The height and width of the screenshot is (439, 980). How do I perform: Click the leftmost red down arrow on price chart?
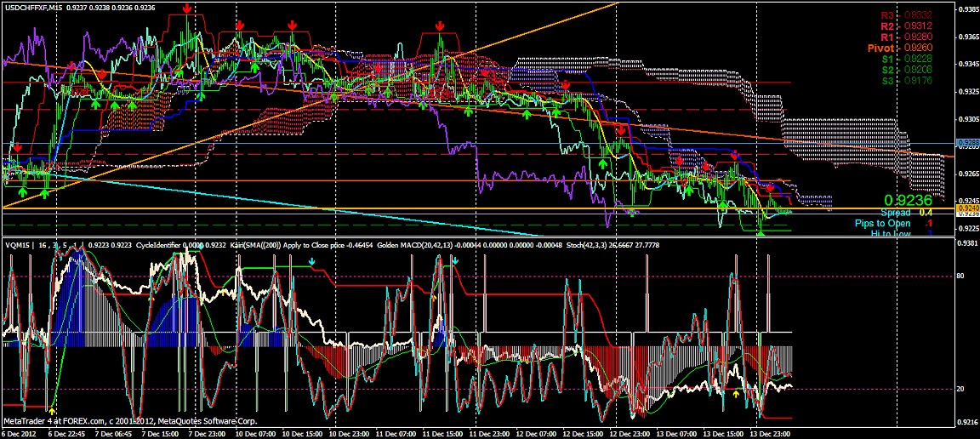[18, 148]
